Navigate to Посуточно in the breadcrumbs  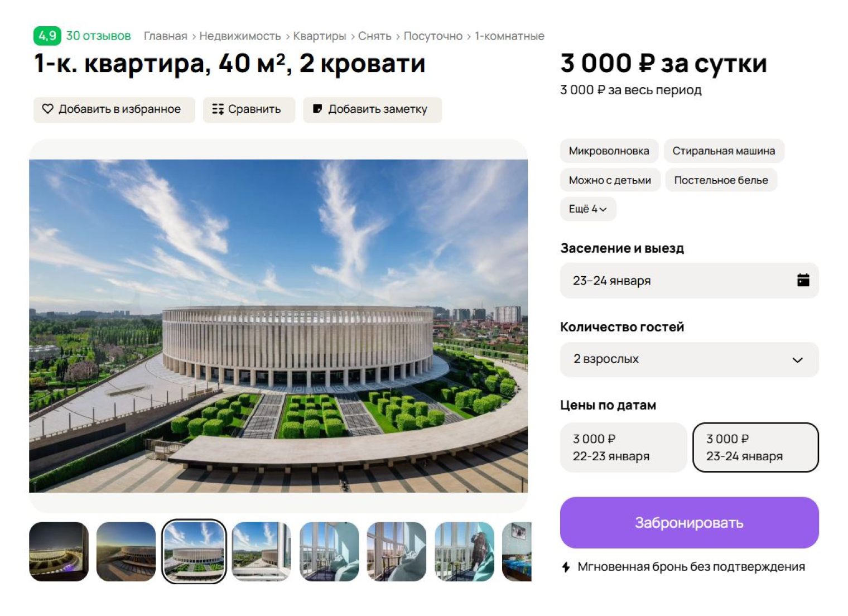click(x=435, y=36)
